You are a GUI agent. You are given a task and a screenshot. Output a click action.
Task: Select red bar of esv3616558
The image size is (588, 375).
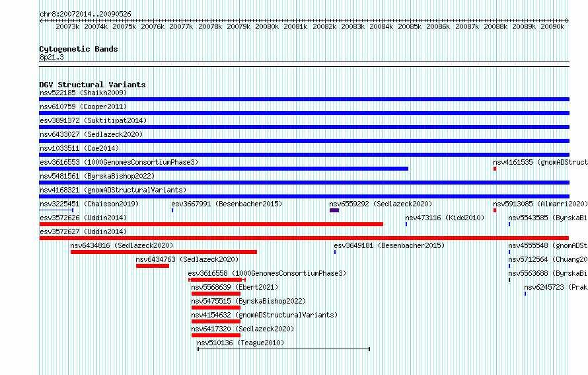tap(217, 280)
